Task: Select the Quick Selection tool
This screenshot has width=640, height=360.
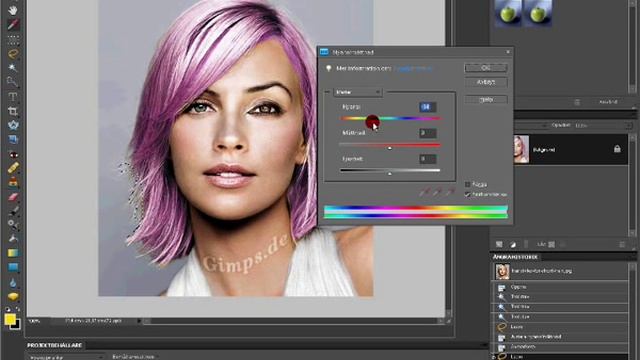Action: 13,82
